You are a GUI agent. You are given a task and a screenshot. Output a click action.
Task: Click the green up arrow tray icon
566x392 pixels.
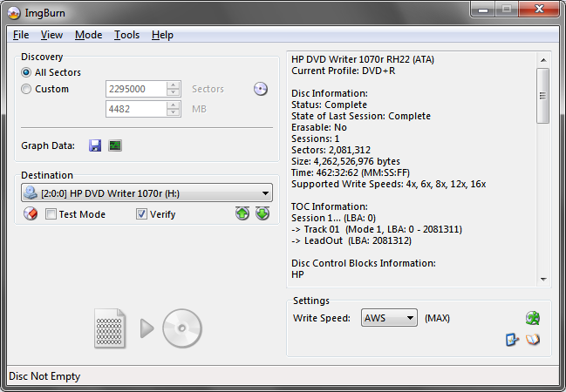[242, 213]
